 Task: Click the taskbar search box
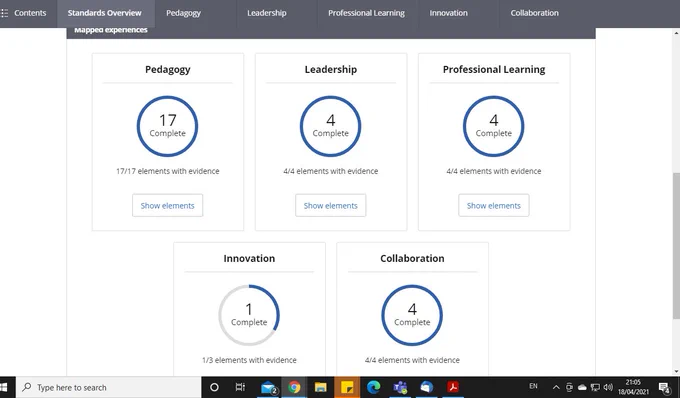coord(108,387)
